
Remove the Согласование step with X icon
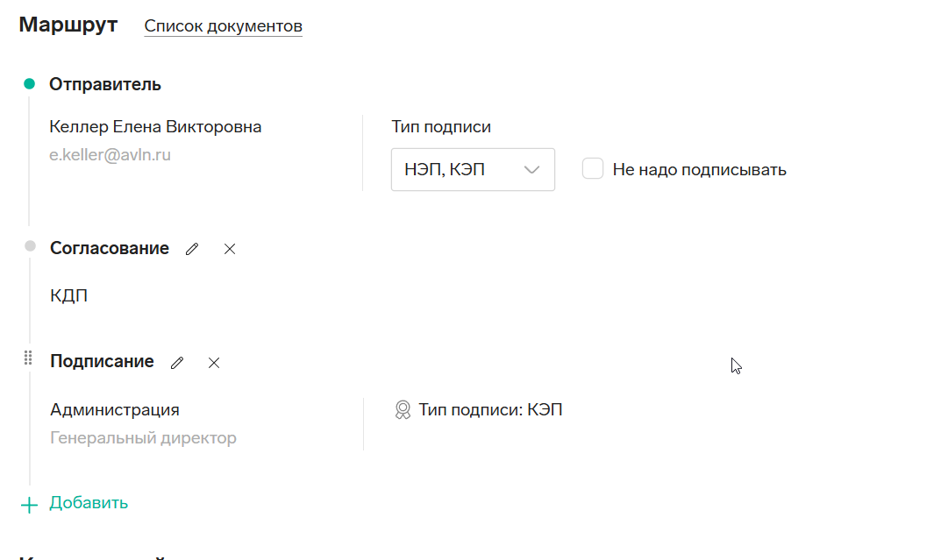click(x=230, y=249)
